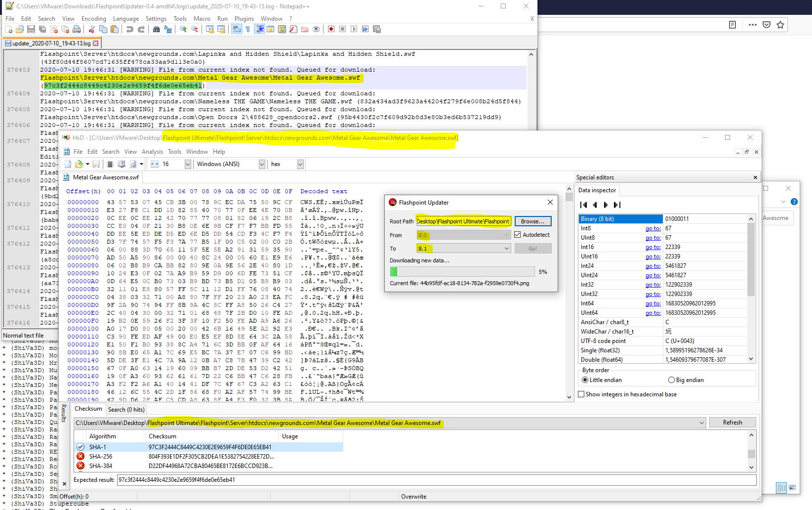The height and width of the screenshot is (510, 812).
Task: Toggle word wrap in Notepad++
Action: point(236,29)
